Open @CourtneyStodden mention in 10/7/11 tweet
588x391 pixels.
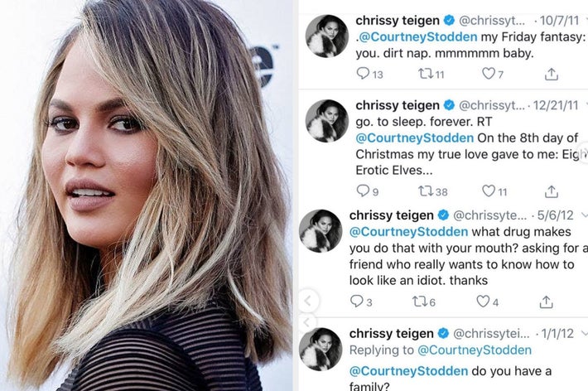418,36
